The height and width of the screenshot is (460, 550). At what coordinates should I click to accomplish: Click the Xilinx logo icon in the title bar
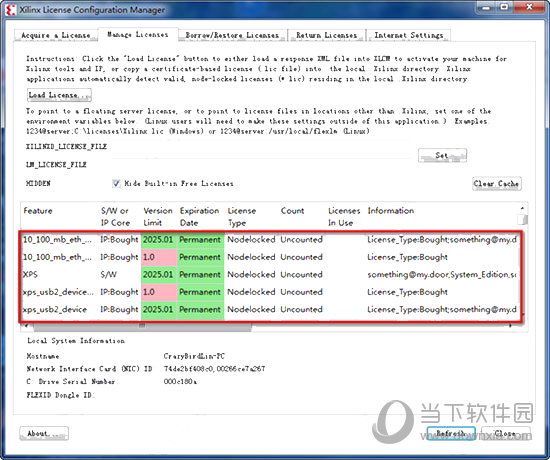pyautogui.click(x=10, y=10)
